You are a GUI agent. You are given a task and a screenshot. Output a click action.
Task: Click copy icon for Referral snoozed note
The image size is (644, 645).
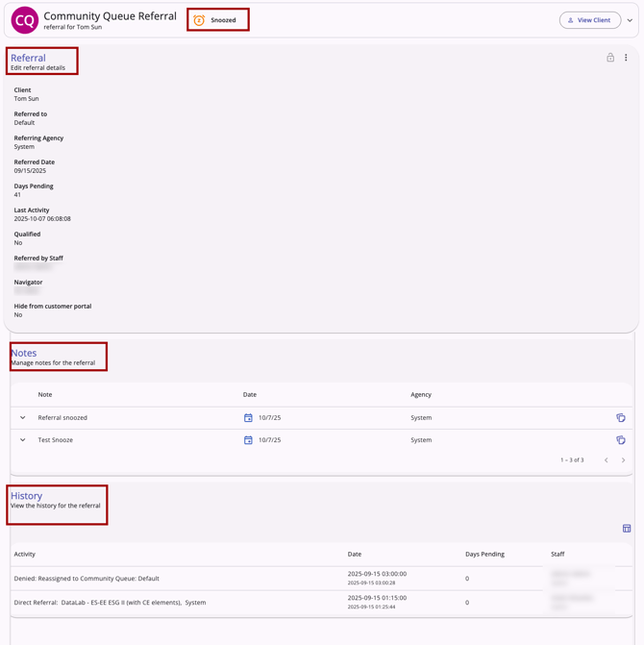point(620,418)
